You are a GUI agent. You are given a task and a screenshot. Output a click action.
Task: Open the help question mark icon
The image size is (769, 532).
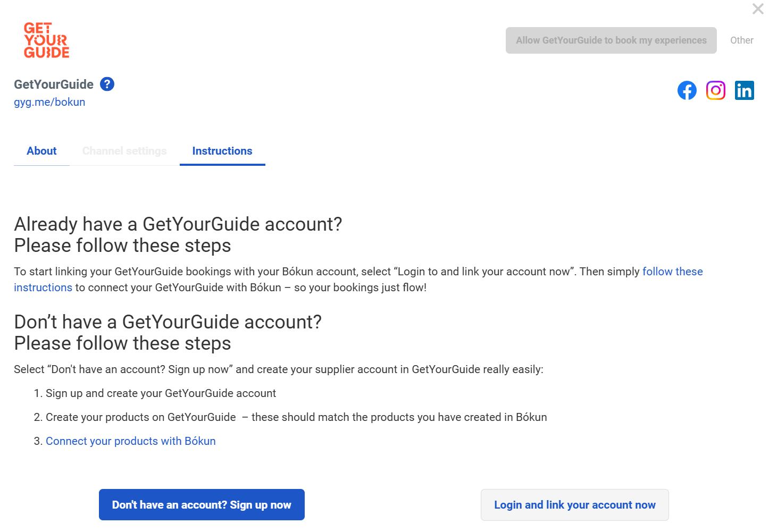[x=107, y=84]
